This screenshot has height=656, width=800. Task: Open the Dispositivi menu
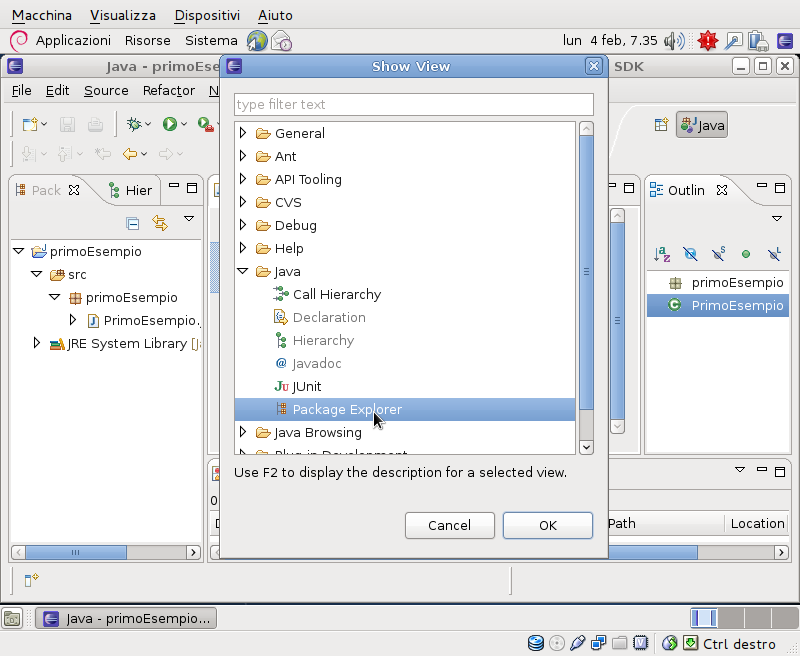coord(207,15)
